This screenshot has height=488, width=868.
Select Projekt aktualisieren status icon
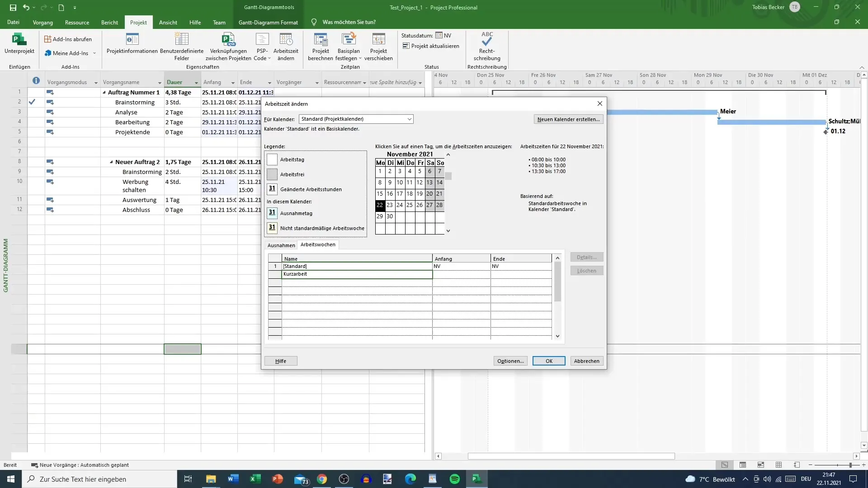(x=406, y=46)
